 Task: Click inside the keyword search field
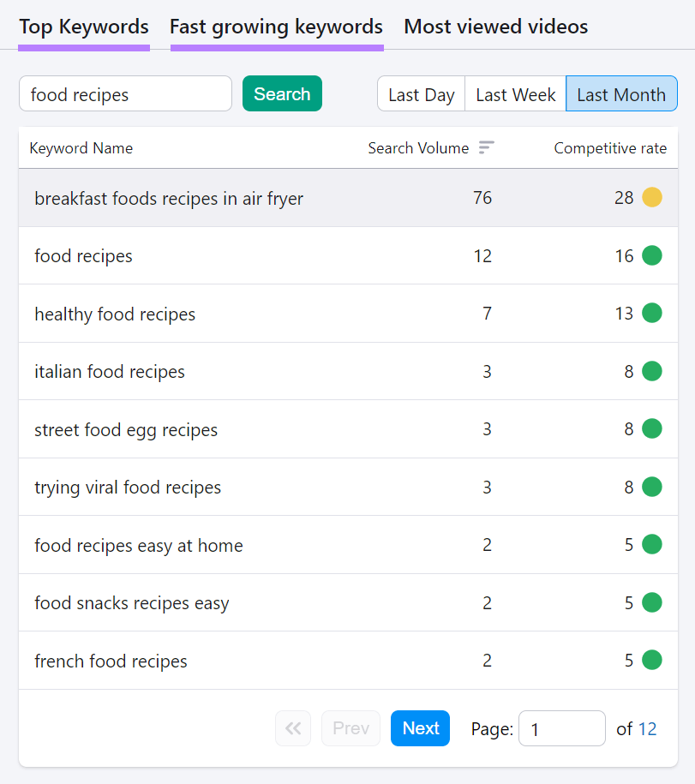124,94
